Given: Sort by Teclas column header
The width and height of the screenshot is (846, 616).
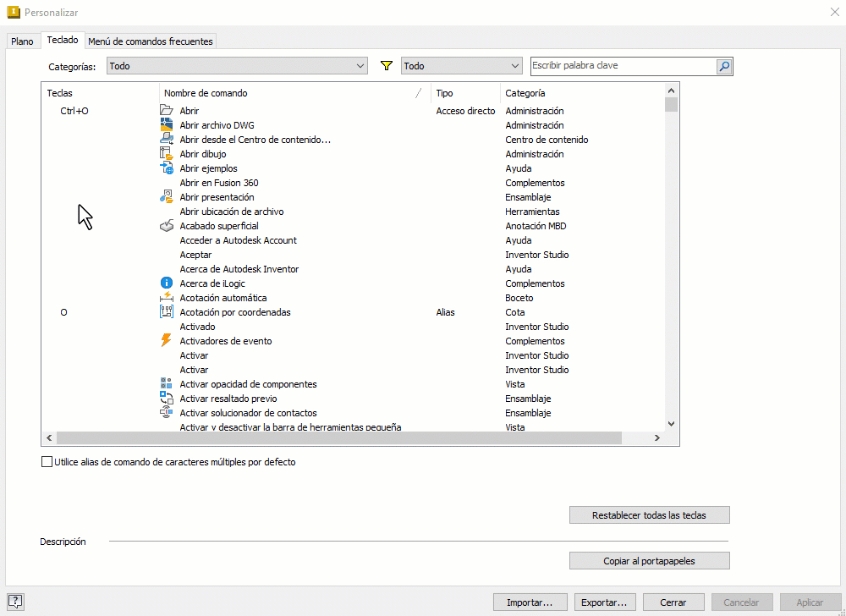Looking at the screenshot, I should [x=101, y=93].
